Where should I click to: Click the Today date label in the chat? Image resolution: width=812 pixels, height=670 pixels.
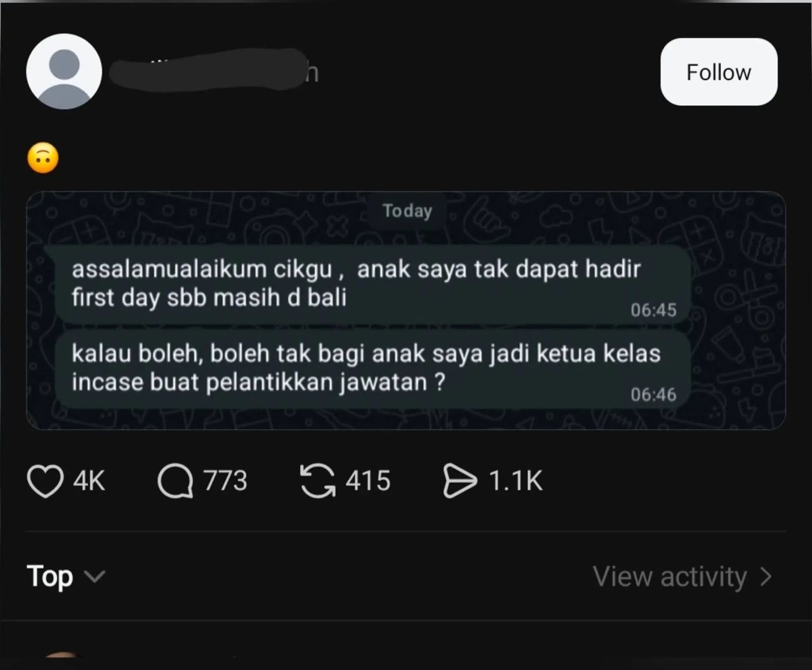407,211
